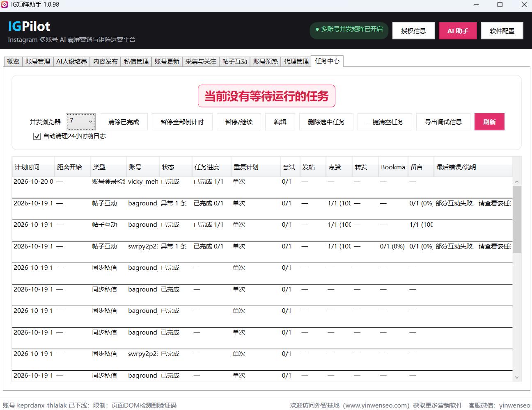The height and width of the screenshot is (410, 532).
Task: Go to the 账号预热 tab
Action: [x=266, y=61]
